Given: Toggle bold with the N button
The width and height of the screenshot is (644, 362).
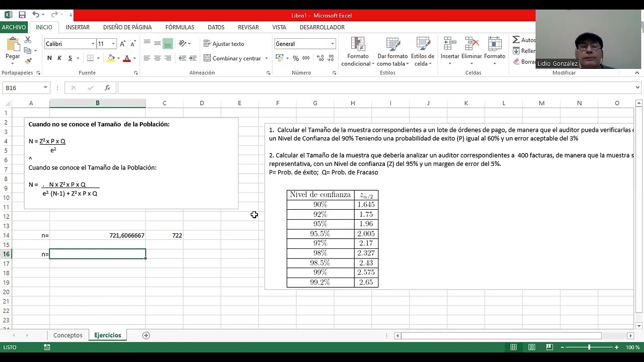Looking at the screenshot, I should pyautogui.click(x=49, y=58).
